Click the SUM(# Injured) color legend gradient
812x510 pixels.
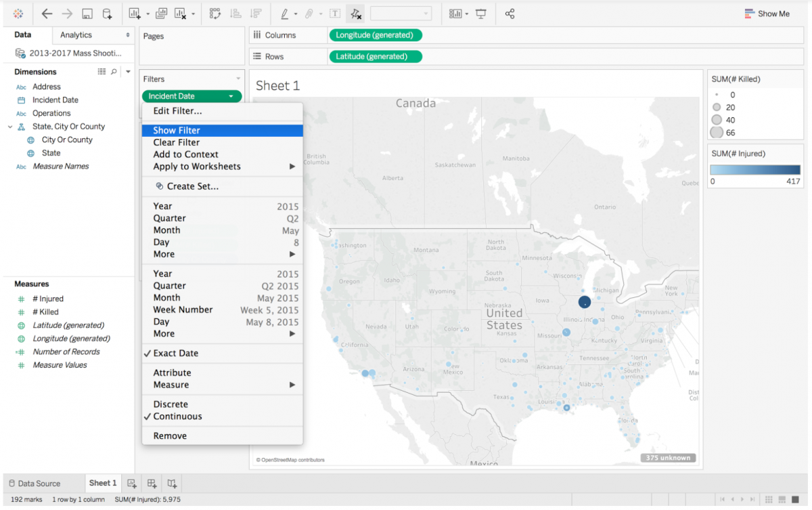754,168
